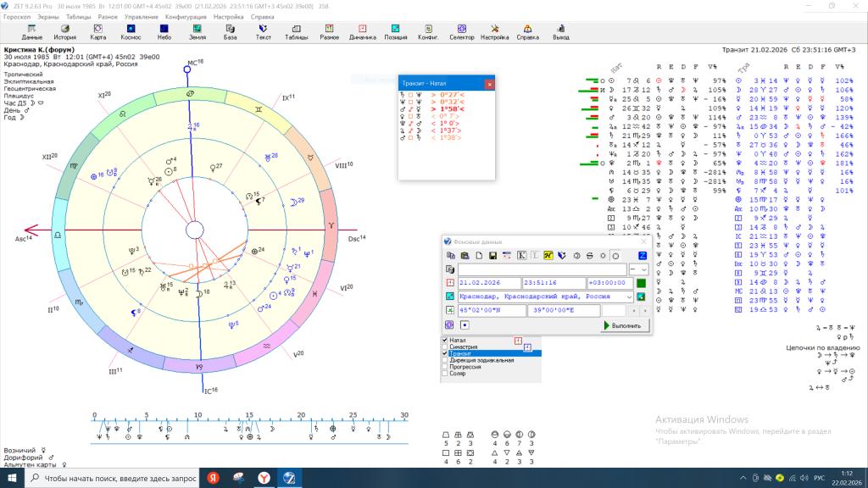868x488 pixels.
Task: Open the Небо sky view
Action: tap(164, 32)
